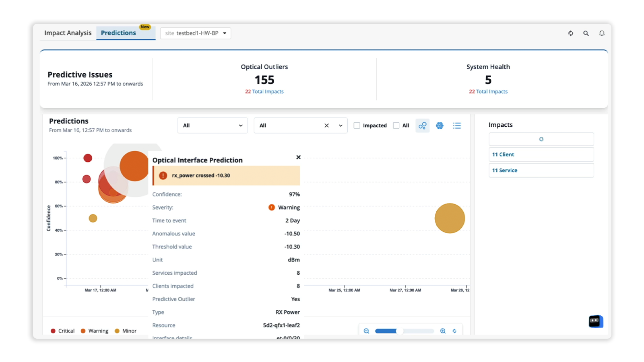The image size is (644, 362).
Task: Expand the second All filter chevron
Action: click(x=341, y=125)
